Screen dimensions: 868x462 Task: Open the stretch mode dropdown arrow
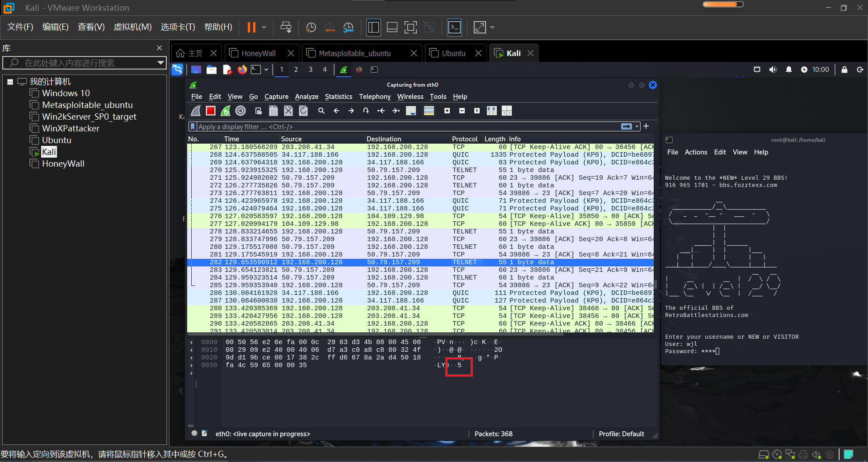pyautogui.click(x=492, y=28)
